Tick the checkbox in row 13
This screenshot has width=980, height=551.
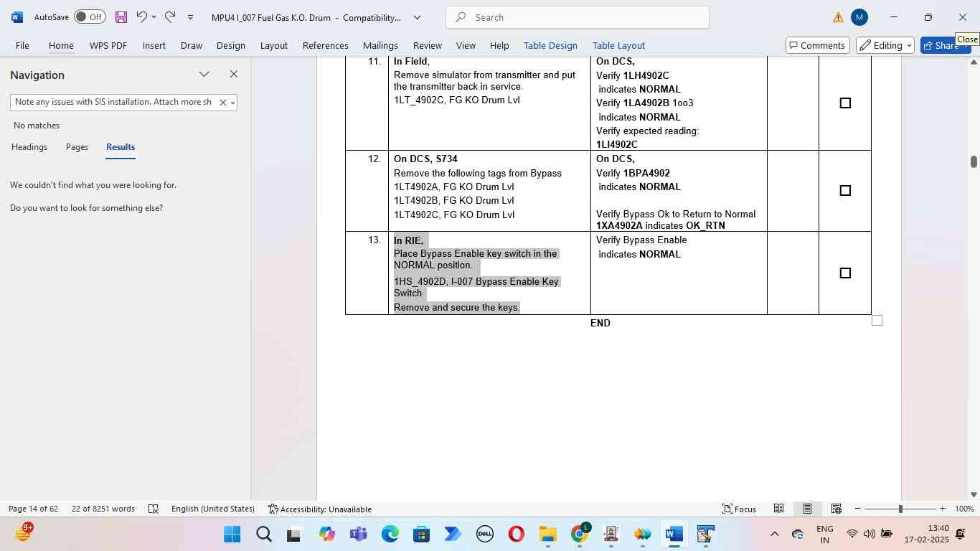(x=845, y=273)
